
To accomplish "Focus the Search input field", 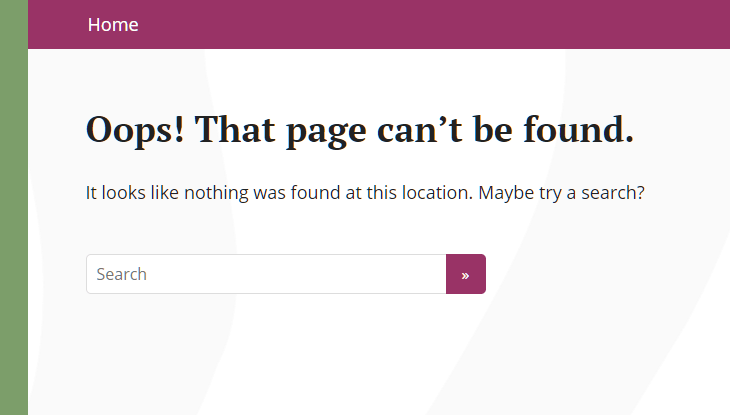I will (x=266, y=274).
